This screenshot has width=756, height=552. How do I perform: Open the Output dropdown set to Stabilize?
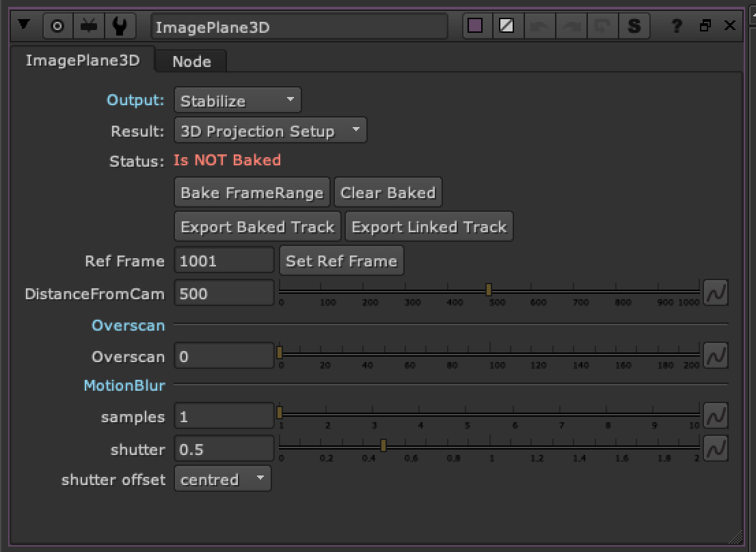[237, 100]
